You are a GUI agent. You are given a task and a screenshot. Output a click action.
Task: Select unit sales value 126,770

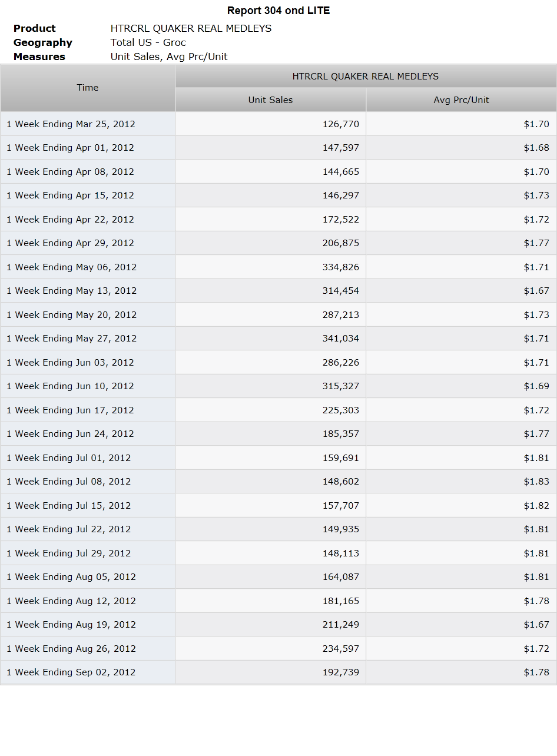341,124
